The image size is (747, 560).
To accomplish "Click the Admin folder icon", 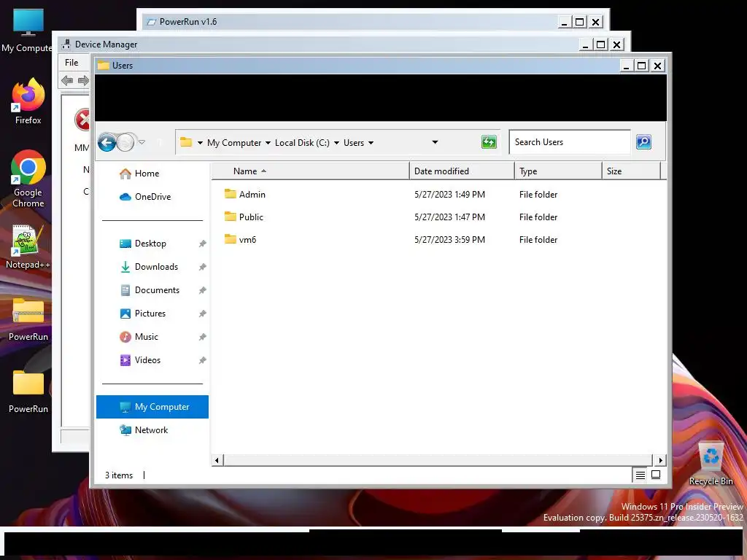I will 230,194.
